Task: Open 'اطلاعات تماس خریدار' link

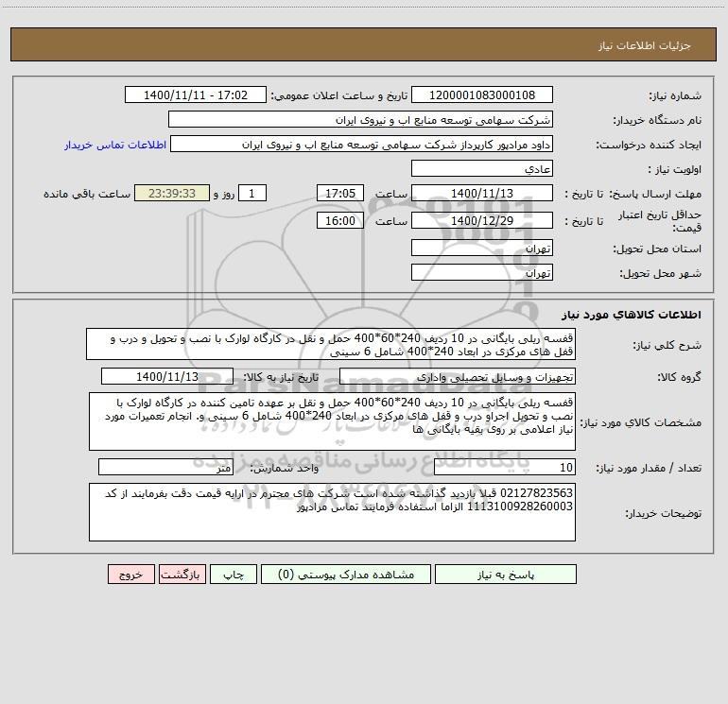Action: 115,145
